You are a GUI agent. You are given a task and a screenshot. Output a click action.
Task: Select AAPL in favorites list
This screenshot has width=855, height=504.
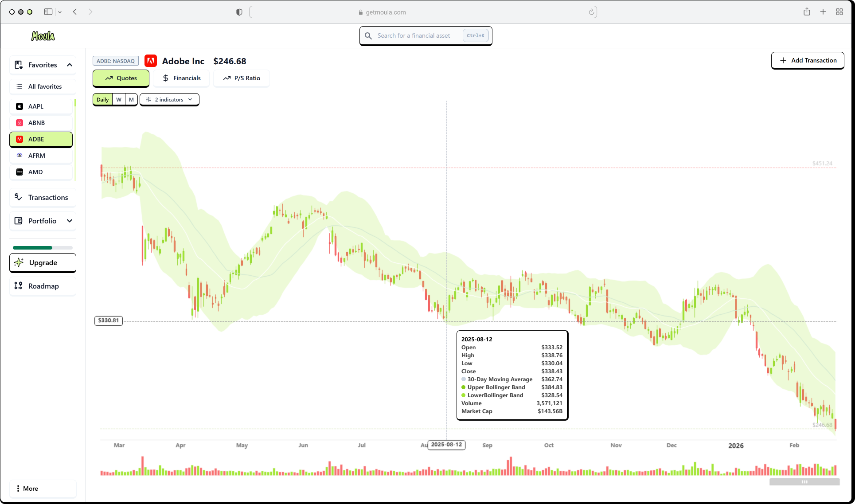[x=41, y=106]
